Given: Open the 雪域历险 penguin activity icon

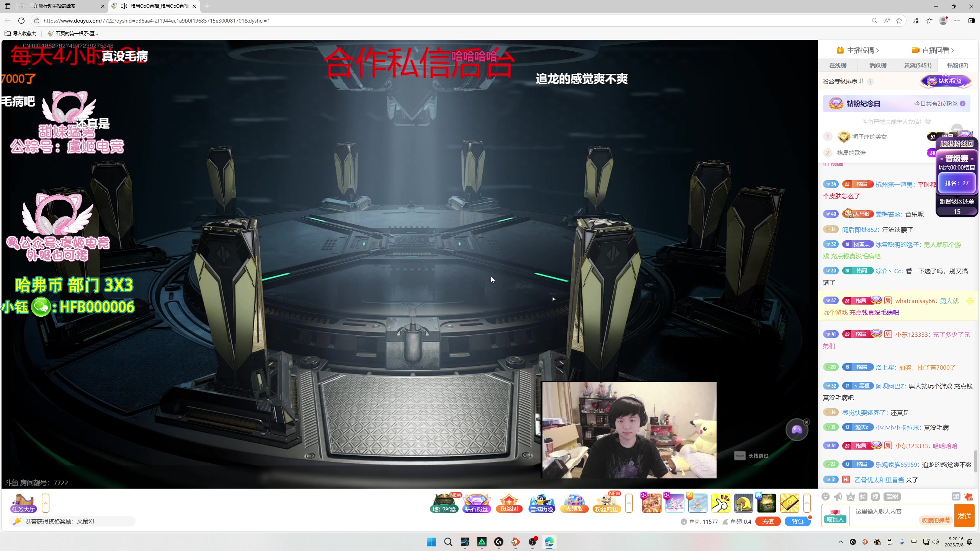Looking at the screenshot, I should pos(542,503).
